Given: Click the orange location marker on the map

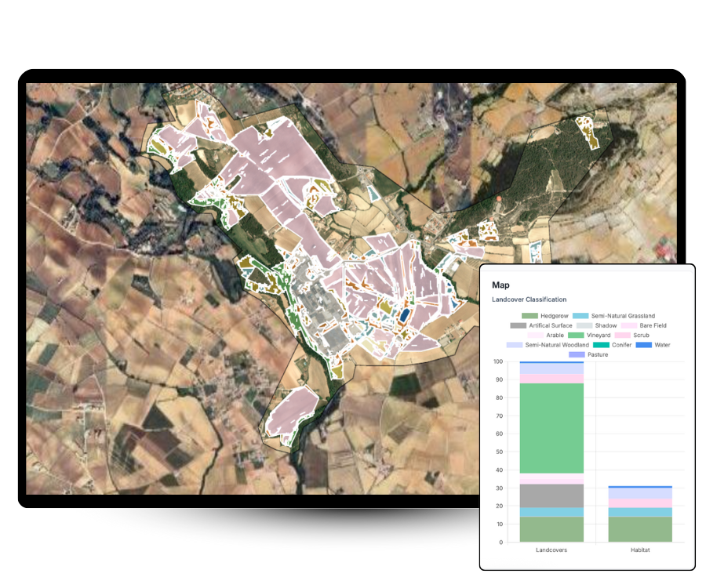Looking at the screenshot, I should (497, 201).
